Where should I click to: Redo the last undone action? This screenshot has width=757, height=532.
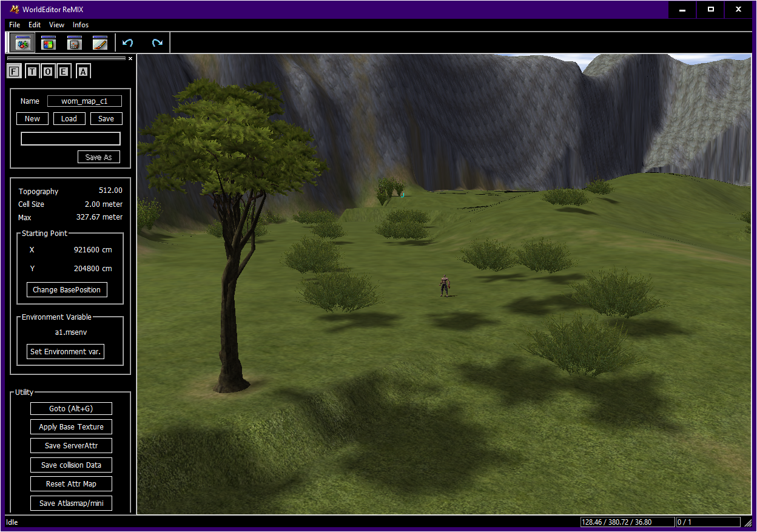pyautogui.click(x=157, y=43)
